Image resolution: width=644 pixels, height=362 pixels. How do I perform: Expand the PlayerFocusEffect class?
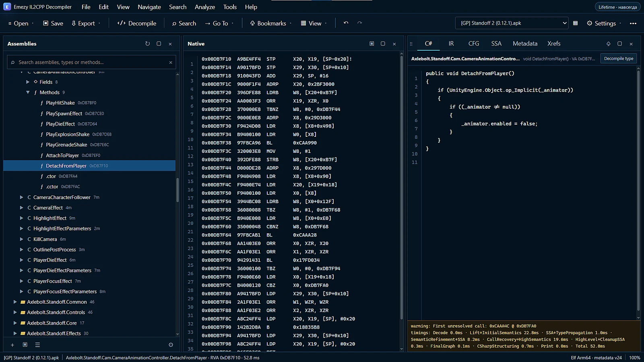pyautogui.click(x=21, y=281)
